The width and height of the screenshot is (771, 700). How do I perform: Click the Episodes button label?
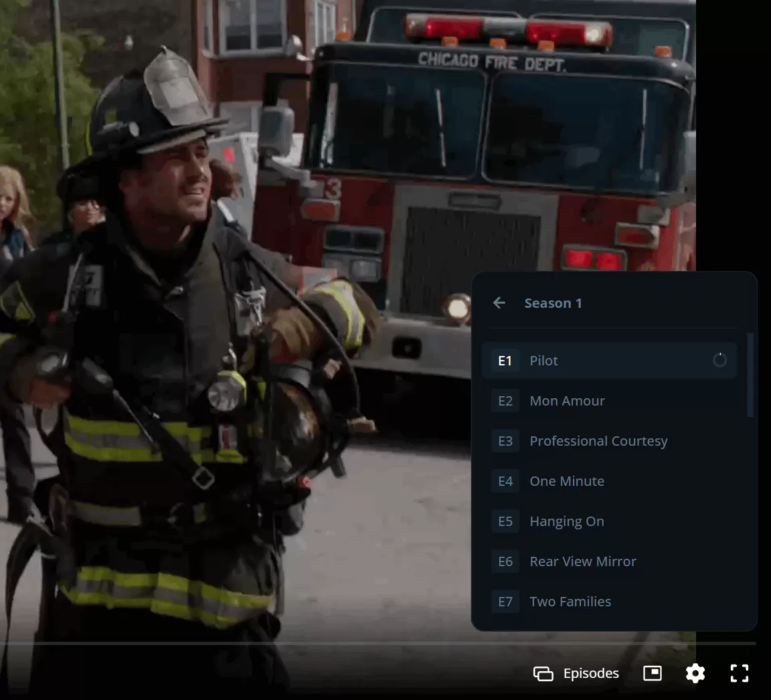(x=591, y=673)
